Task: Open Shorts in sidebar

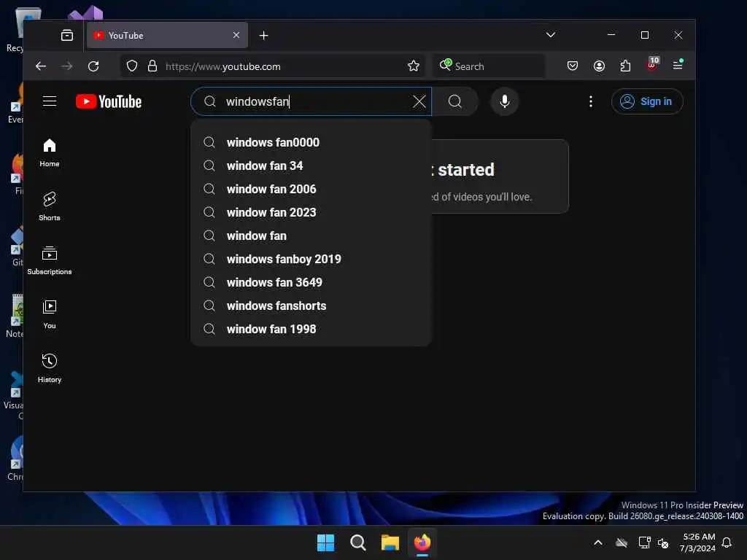Action: (50, 206)
